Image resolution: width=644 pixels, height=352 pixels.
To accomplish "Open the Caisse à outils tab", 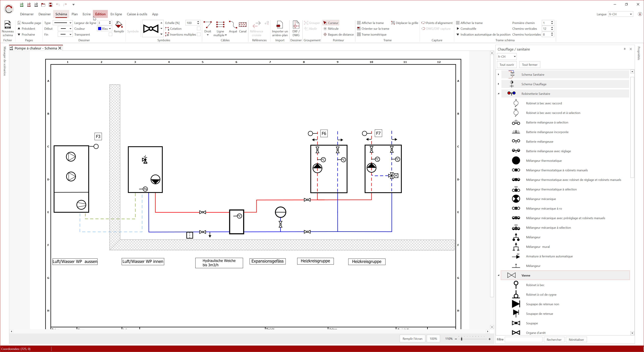I will [x=137, y=14].
